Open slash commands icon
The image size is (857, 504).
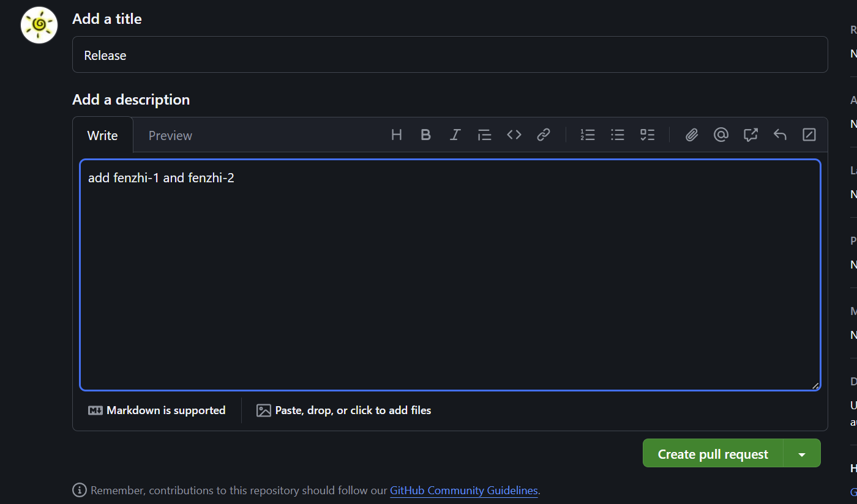pyautogui.click(x=809, y=135)
